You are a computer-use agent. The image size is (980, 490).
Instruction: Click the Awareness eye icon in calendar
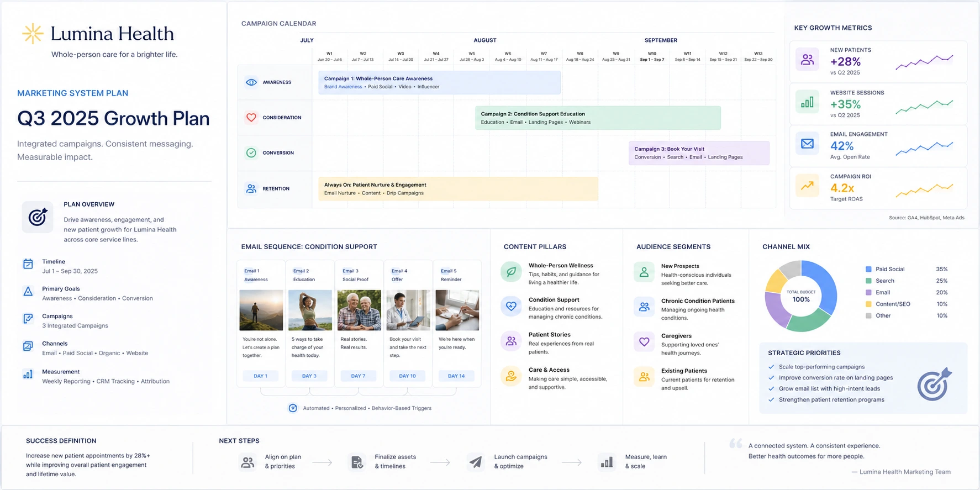pos(251,82)
